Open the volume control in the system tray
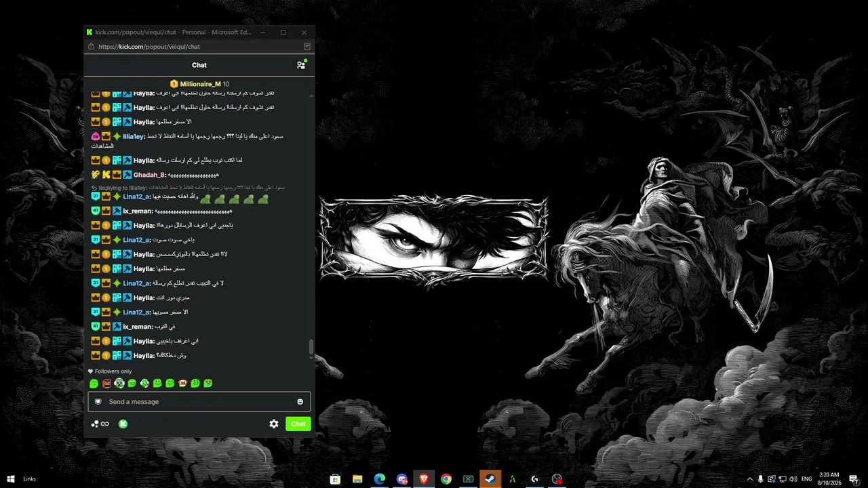This screenshot has height=488, width=868. (793, 479)
